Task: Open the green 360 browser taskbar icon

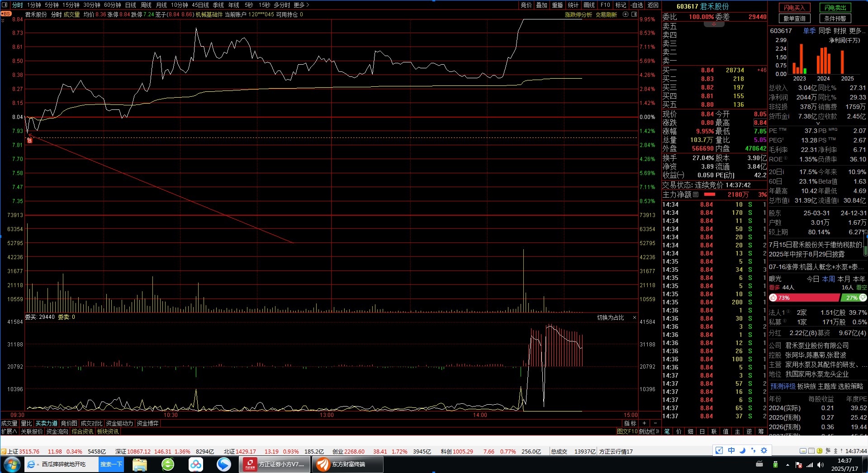Action: (168, 464)
